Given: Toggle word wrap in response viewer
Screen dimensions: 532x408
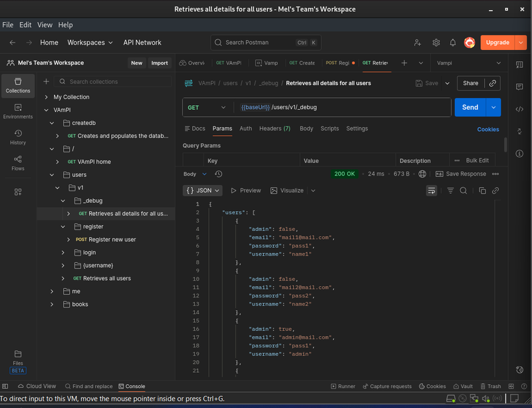Looking at the screenshot, I should (432, 190).
